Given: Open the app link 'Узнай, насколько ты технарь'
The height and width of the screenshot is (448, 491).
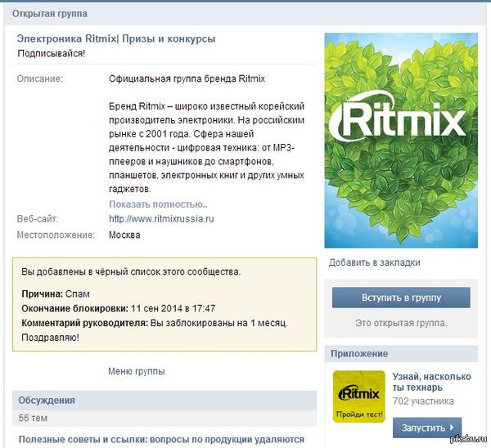Looking at the screenshot, I should coord(432,382).
